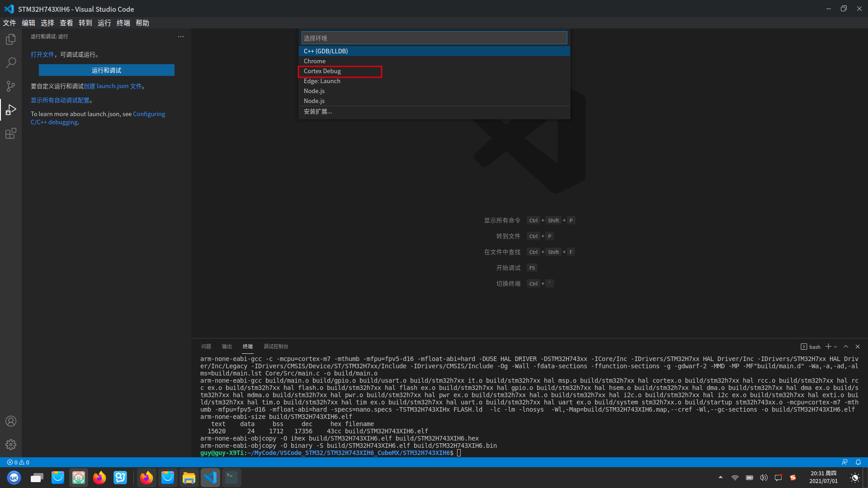868x488 pixels.
Task: Click the 打开文件 link
Action: [x=42, y=55]
